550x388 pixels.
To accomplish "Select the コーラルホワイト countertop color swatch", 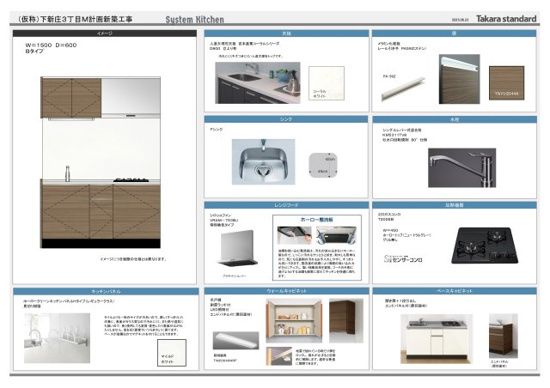I will pyautogui.click(x=327, y=83).
